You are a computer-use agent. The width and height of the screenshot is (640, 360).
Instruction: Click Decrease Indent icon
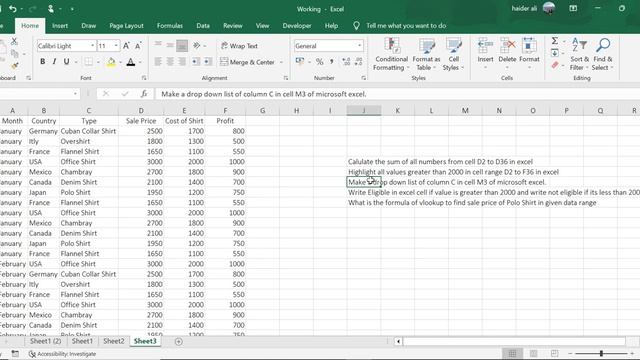click(196, 62)
